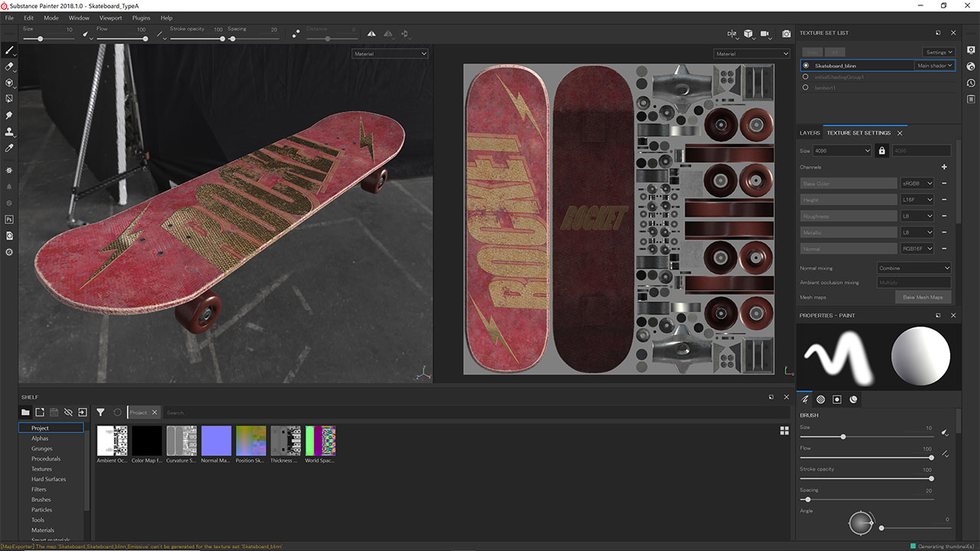Open Log icon on right dock

click(x=971, y=99)
